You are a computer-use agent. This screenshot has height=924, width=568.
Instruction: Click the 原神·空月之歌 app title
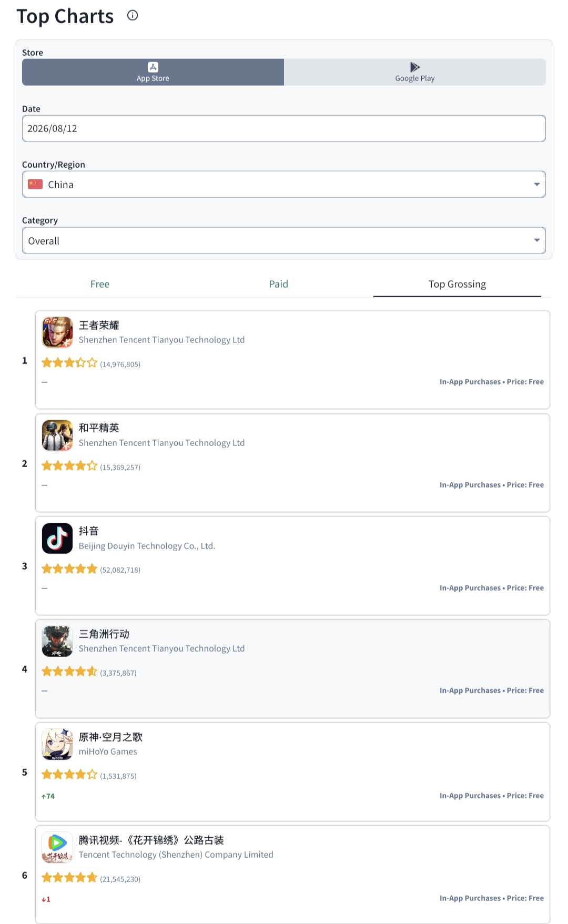point(110,737)
